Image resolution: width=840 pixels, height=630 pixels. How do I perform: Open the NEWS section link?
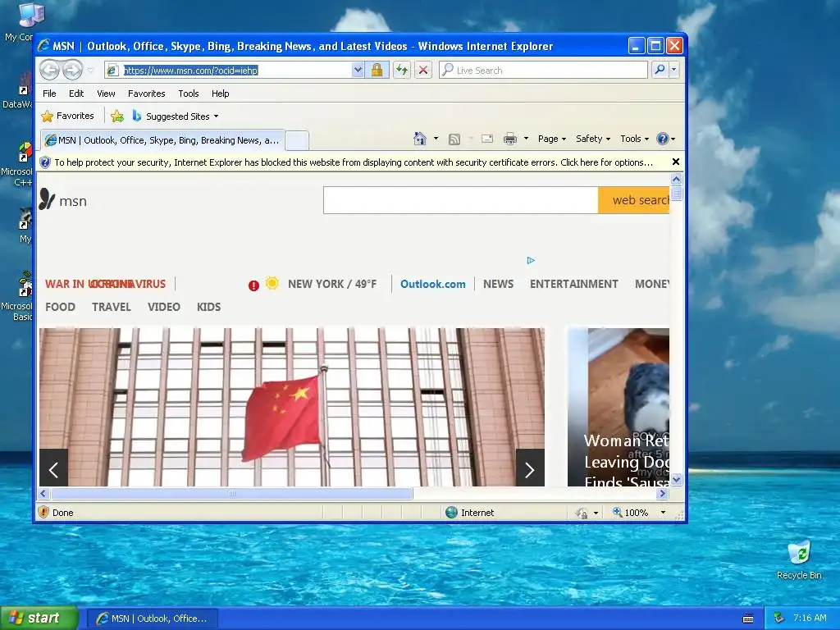[x=498, y=284]
